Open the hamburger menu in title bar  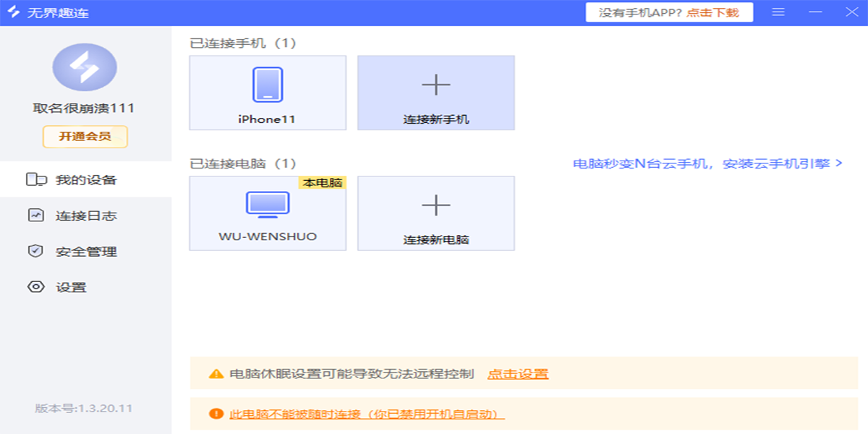click(779, 12)
